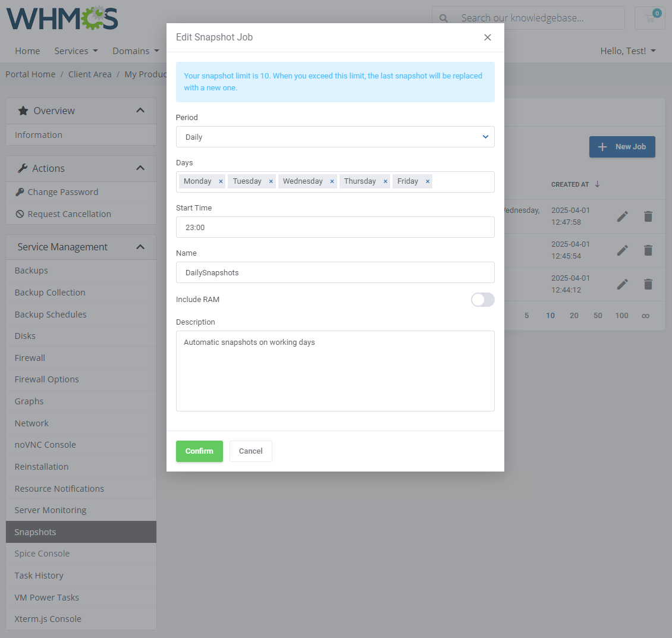Edit the snapshot job created at 12:47:58

pos(622,216)
